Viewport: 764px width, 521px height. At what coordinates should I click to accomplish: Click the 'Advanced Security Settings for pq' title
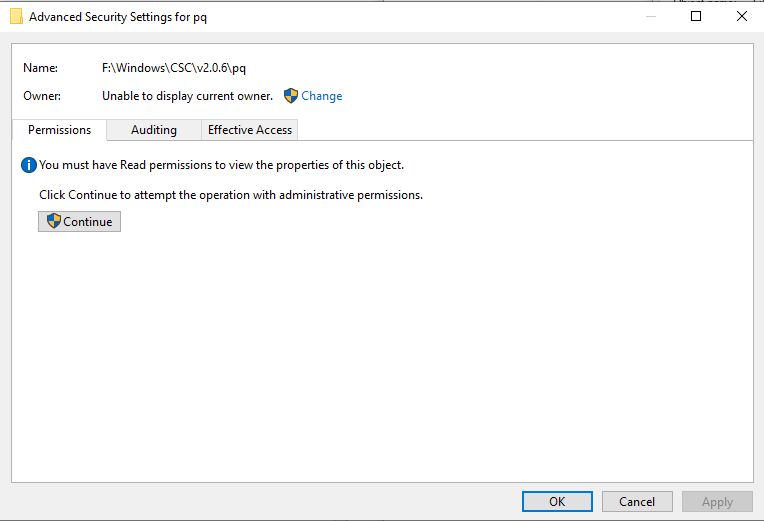click(118, 17)
